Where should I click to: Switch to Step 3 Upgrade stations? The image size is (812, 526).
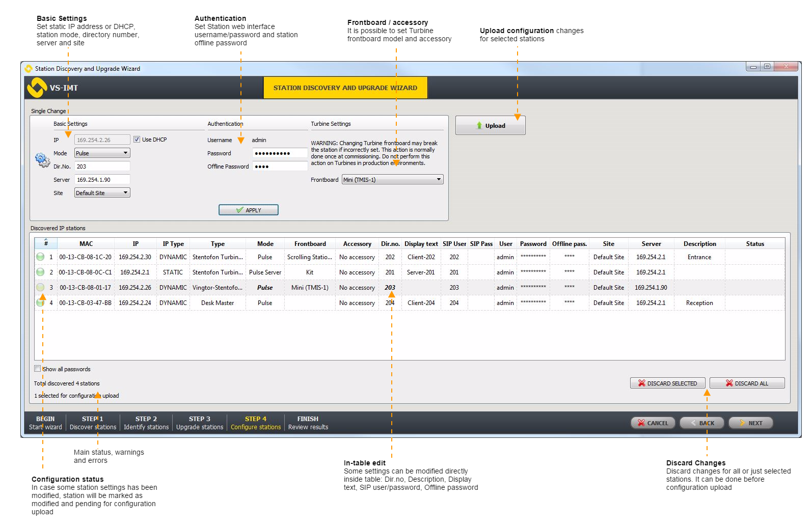pos(200,423)
